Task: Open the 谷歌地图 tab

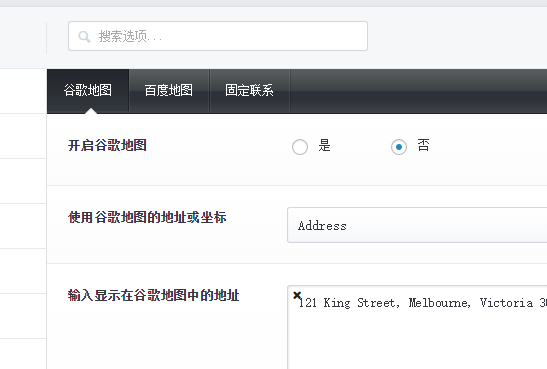Action: (x=88, y=90)
